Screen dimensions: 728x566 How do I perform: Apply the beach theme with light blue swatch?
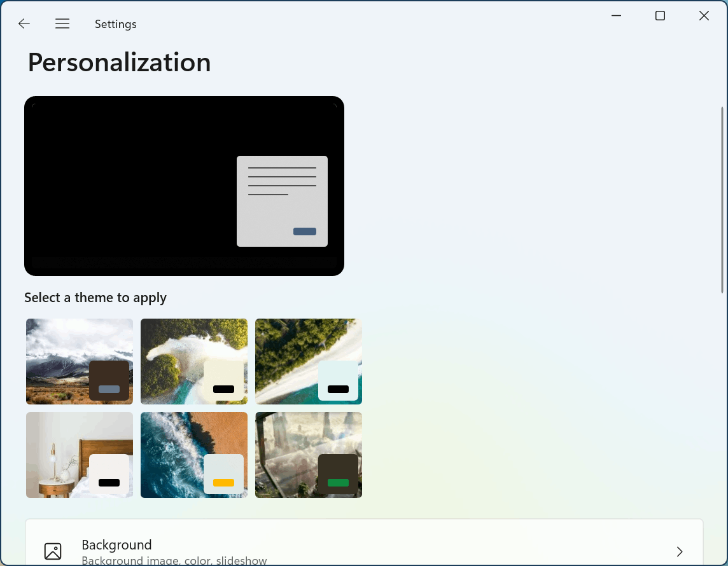point(309,361)
